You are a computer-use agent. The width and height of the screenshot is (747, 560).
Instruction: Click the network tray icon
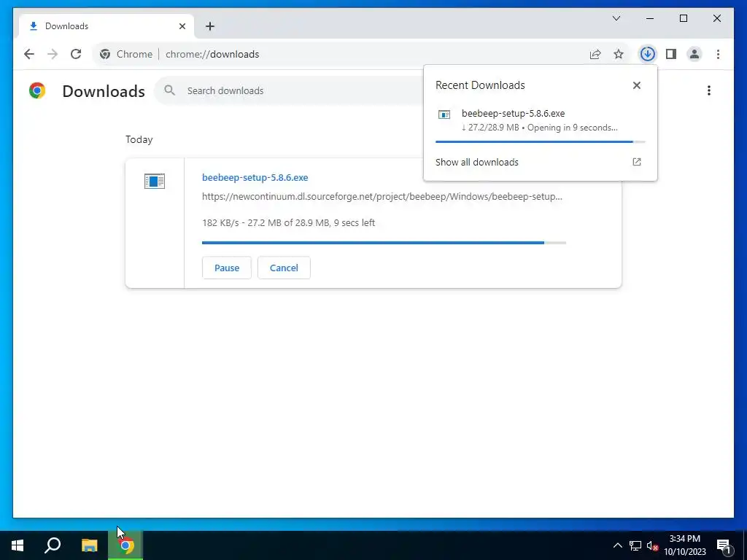[635, 545]
